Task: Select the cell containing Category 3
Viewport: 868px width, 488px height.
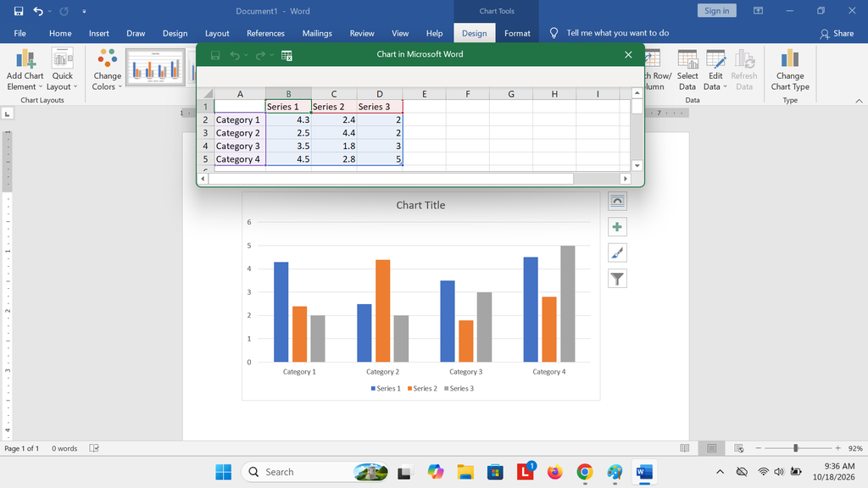Action: click(240, 146)
